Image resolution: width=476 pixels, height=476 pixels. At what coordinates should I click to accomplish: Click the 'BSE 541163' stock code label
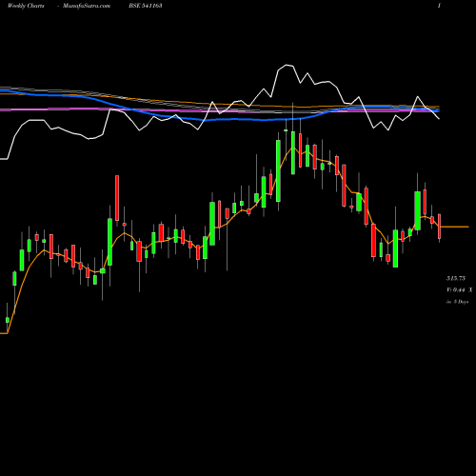(146, 6)
